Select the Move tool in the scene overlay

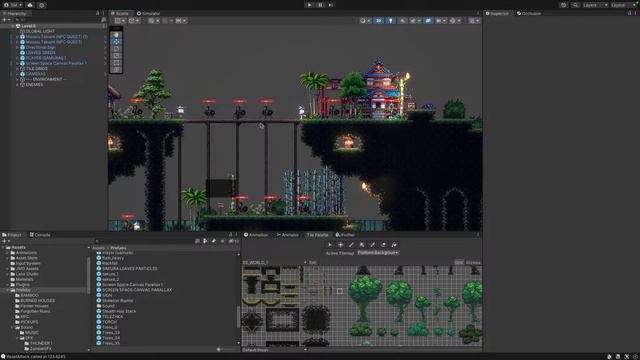click(116, 42)
